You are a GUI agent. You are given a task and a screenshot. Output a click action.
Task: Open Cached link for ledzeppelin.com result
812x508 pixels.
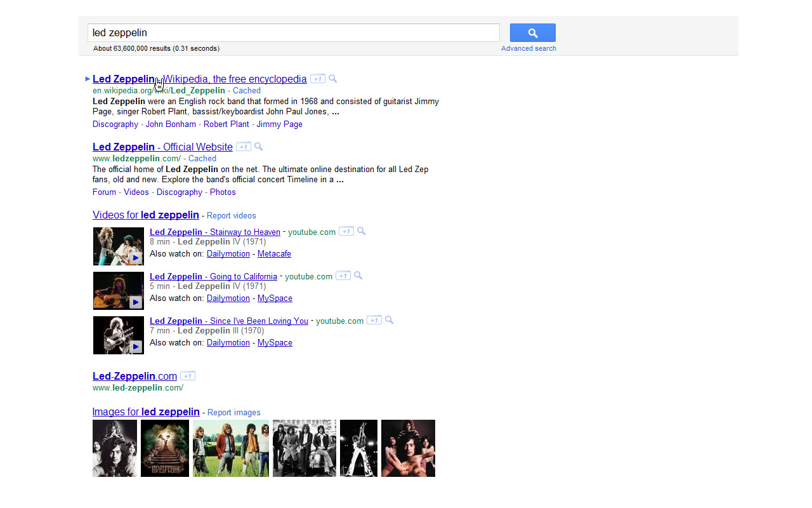point(202,159)
